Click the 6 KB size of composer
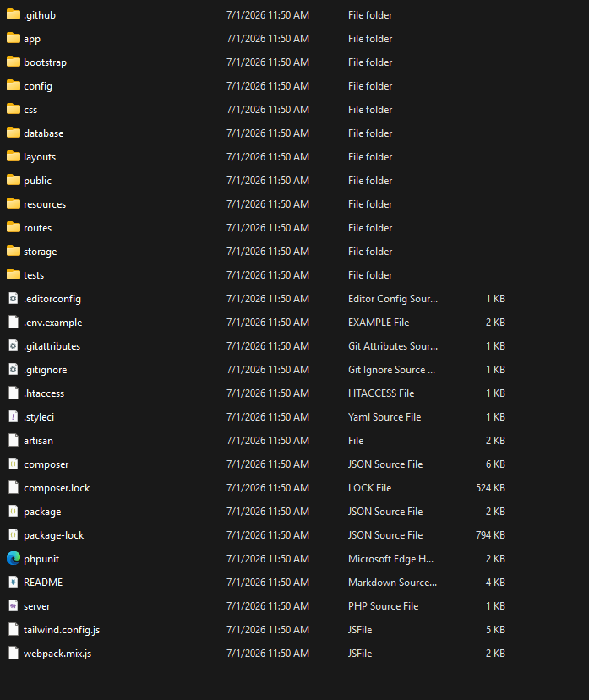 click(495, 464)
